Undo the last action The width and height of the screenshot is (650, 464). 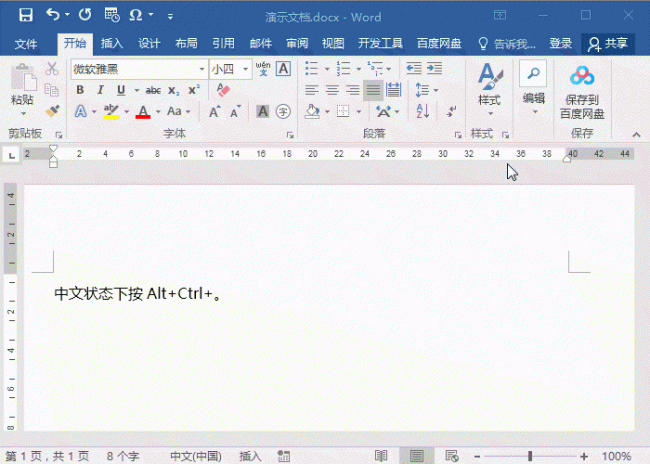point(53,15)
